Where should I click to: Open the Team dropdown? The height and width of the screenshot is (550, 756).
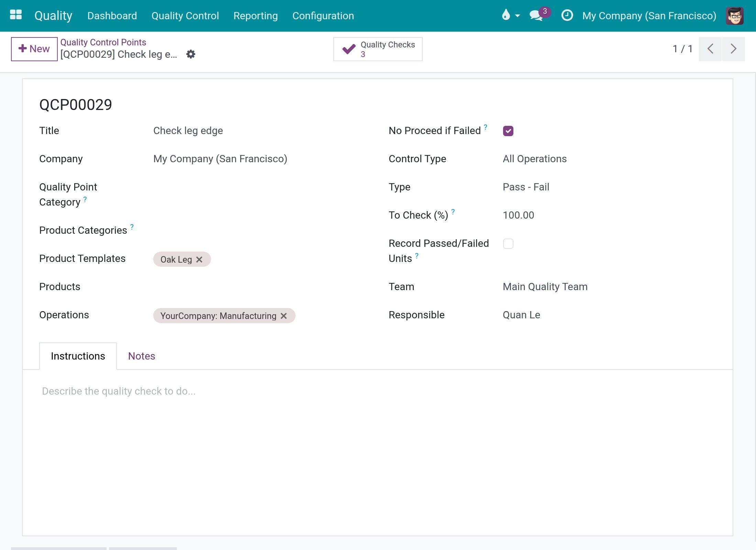(609, 287)
